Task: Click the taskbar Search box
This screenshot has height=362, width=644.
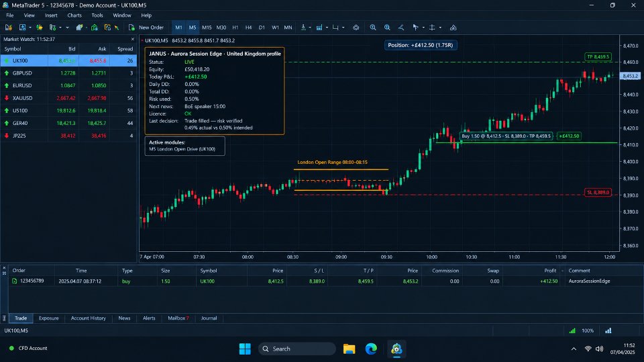Action: 297,349
